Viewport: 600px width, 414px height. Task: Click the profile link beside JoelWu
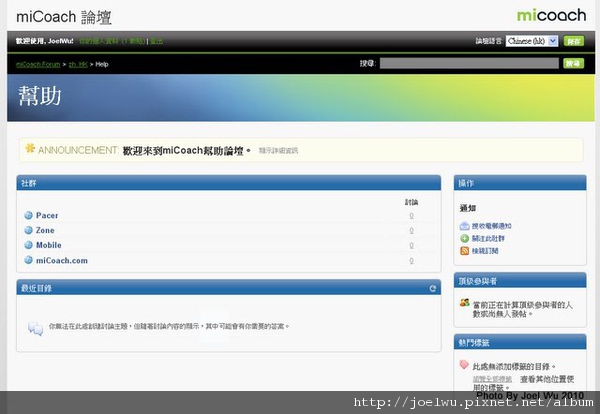pos(112,41)
